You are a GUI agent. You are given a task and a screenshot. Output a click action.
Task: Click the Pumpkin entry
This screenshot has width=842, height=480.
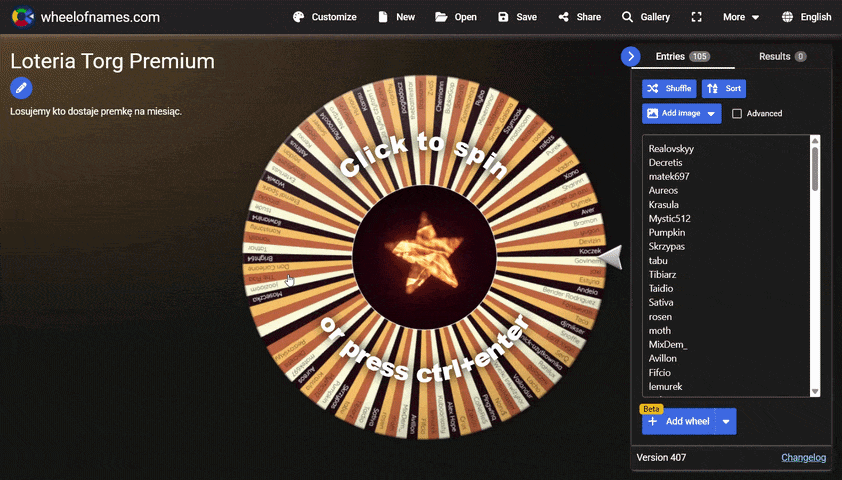point(667,232)
